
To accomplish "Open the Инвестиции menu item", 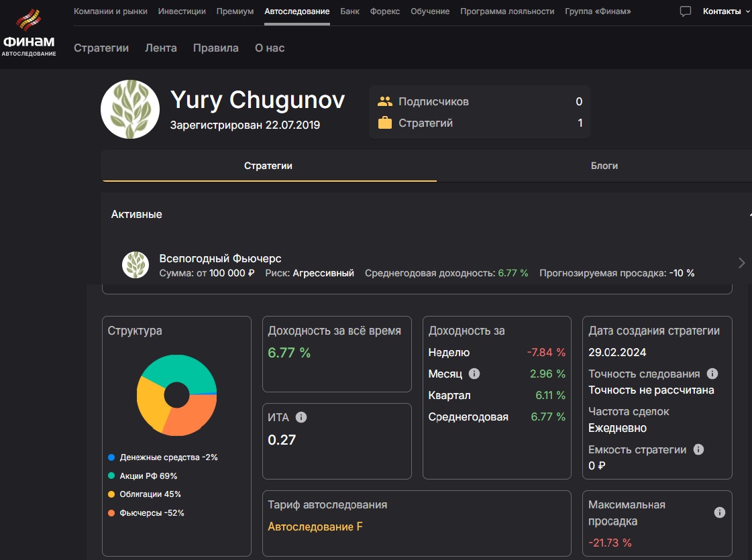I will pos(182,11).
